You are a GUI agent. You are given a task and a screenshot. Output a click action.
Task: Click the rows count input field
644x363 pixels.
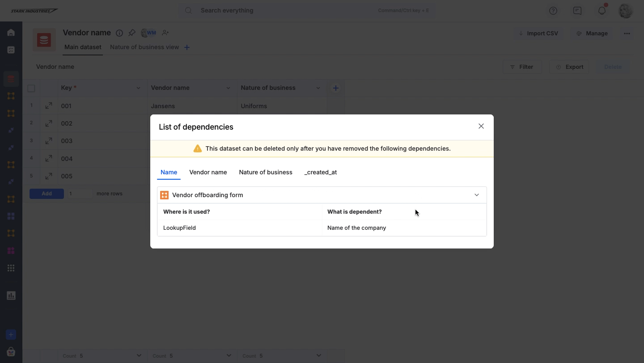[x=80, y=194]
